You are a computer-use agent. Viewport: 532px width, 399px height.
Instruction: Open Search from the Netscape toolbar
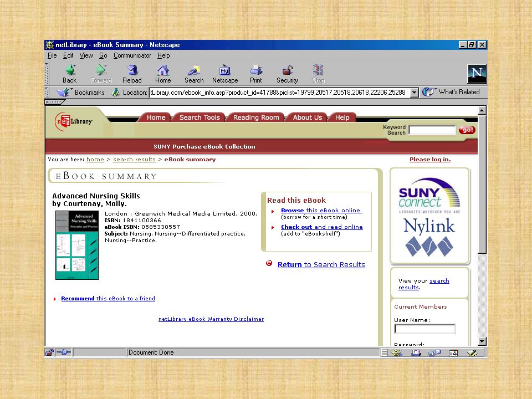point(194,74)
